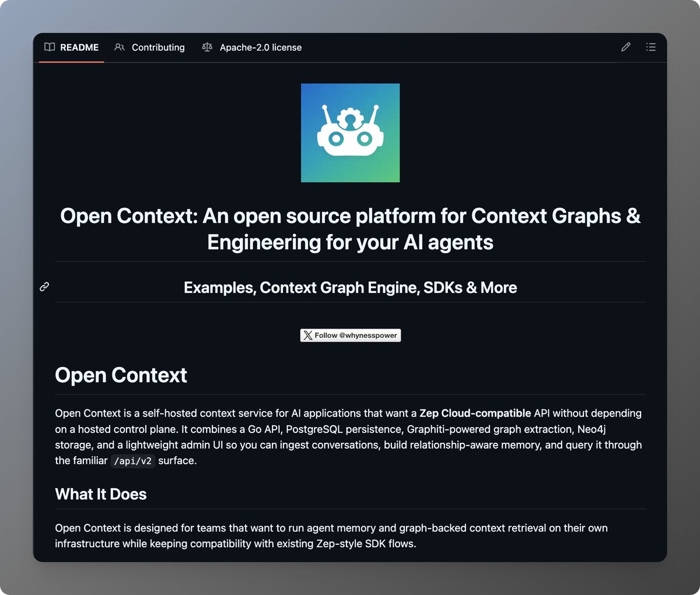
Task: Click the main title 'Open Context: An open source platform'
Action: point(350,229)
